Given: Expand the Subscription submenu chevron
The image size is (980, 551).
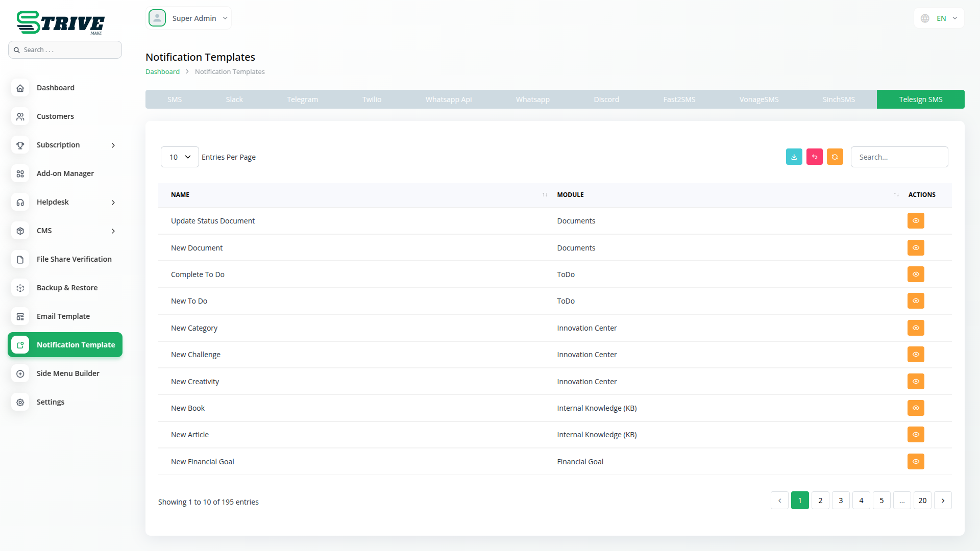Looking at the screenshot, I should (113, 145).
